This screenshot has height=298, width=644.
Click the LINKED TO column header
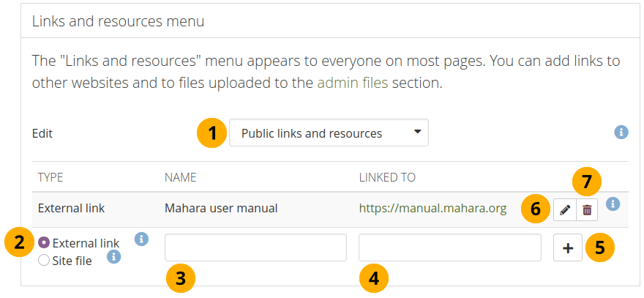click(x=387, y=178)
